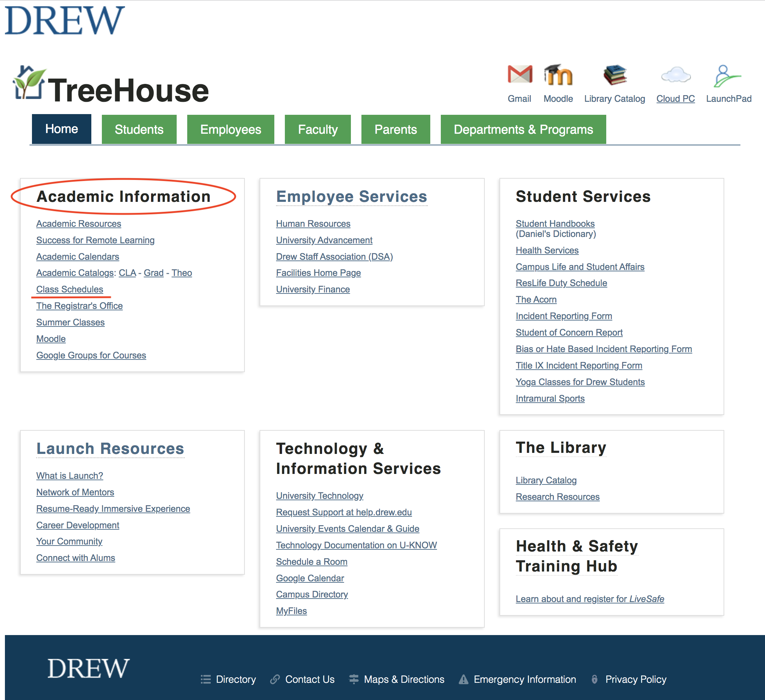Click the Human Resources link
765x700 pixels.
[313, 224]
